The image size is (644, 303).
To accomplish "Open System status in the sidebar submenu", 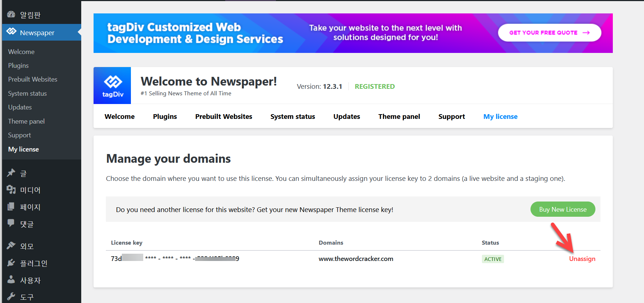I will [x=28, y=94].
